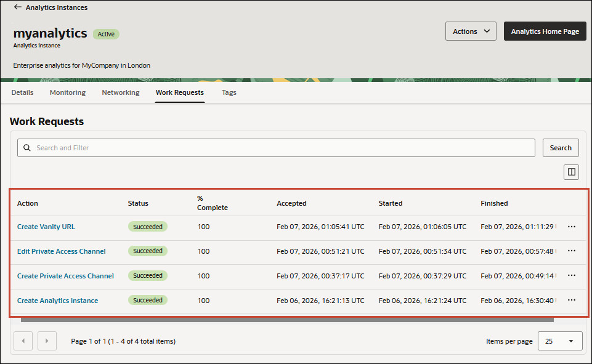Open actions menu for Edit Private Access Channel row
This screenshot has height=364, width=592.
coord(571,251)
